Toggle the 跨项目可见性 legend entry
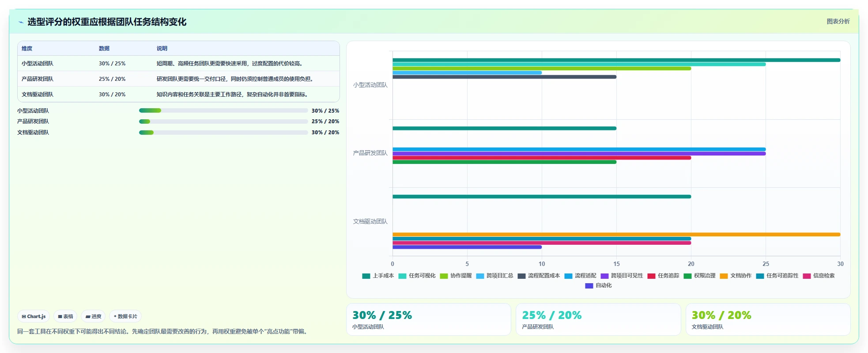The width and height of the screenshot is (868, 353). [622, 276]
